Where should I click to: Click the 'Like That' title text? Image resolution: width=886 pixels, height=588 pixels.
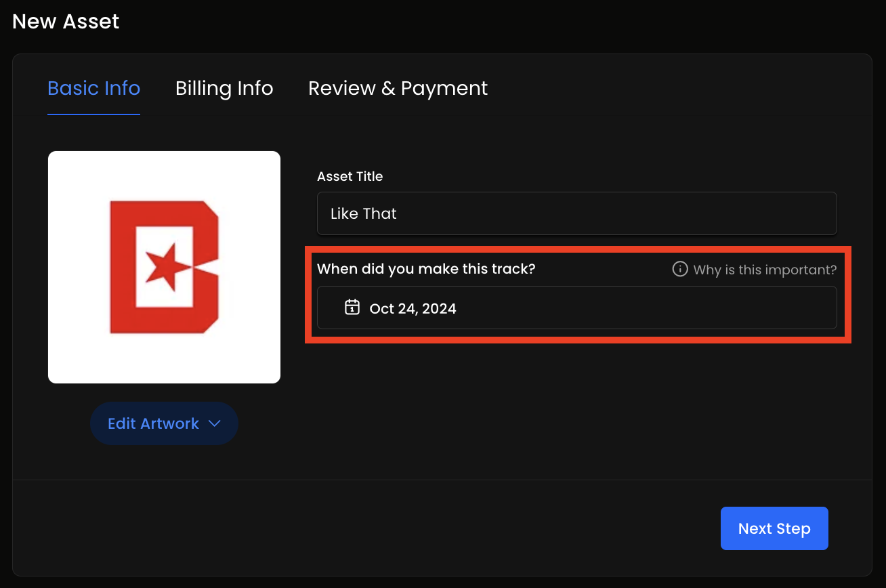[x=364, y=213]
